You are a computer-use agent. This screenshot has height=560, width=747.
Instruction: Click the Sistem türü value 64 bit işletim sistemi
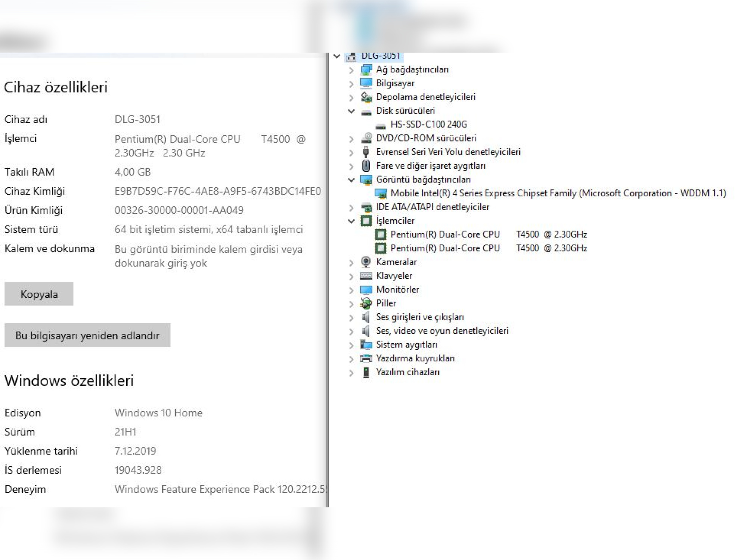[208, 229]
